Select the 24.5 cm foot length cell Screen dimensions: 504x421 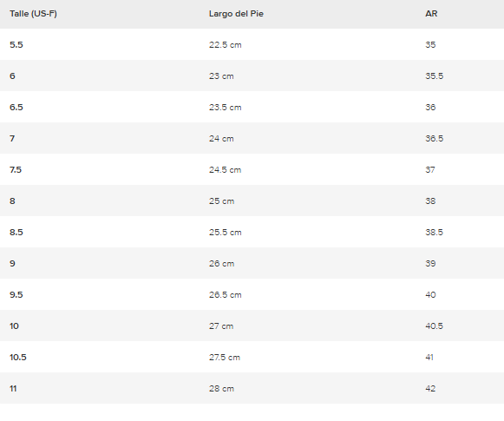click(225, 169)
